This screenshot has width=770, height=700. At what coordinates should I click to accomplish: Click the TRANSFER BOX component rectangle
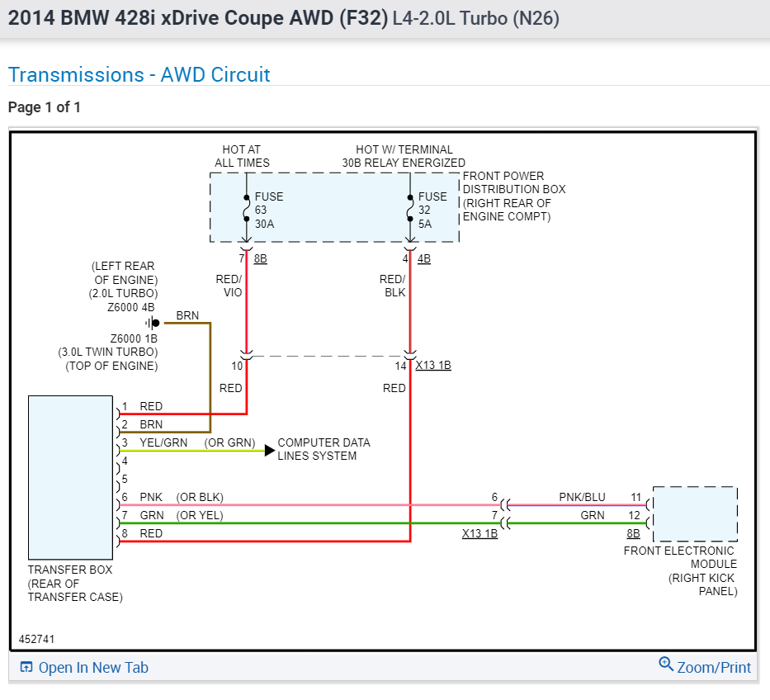click(x=71, y=477)
